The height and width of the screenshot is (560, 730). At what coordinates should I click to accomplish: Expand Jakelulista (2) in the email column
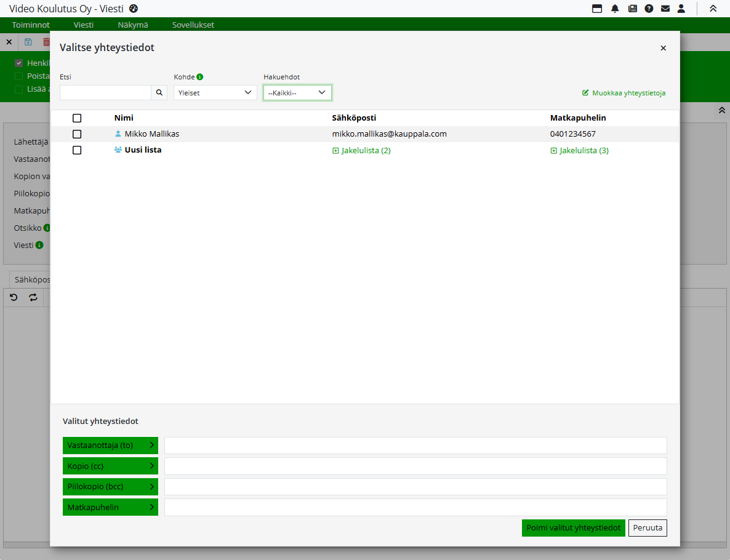[362, 151]
